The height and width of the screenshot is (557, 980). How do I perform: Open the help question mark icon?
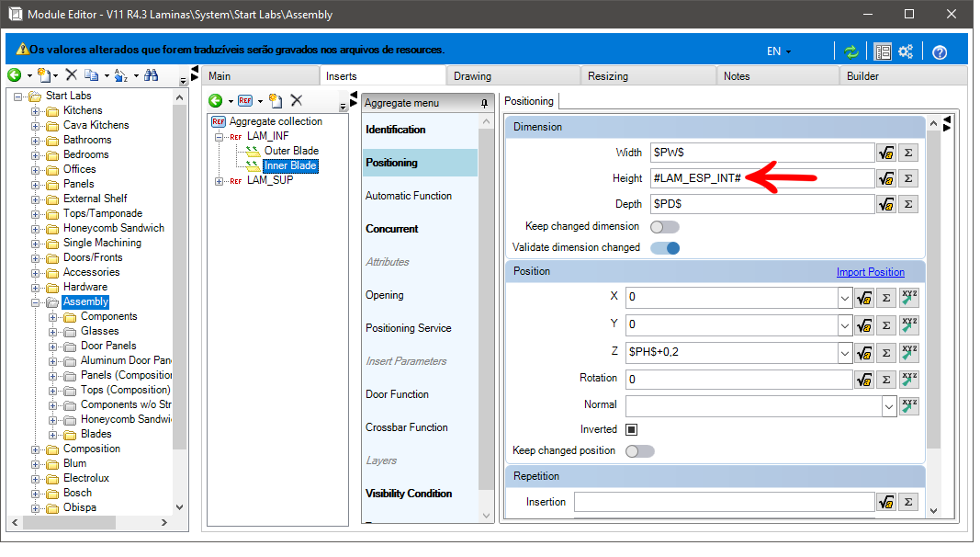[940, 52]
